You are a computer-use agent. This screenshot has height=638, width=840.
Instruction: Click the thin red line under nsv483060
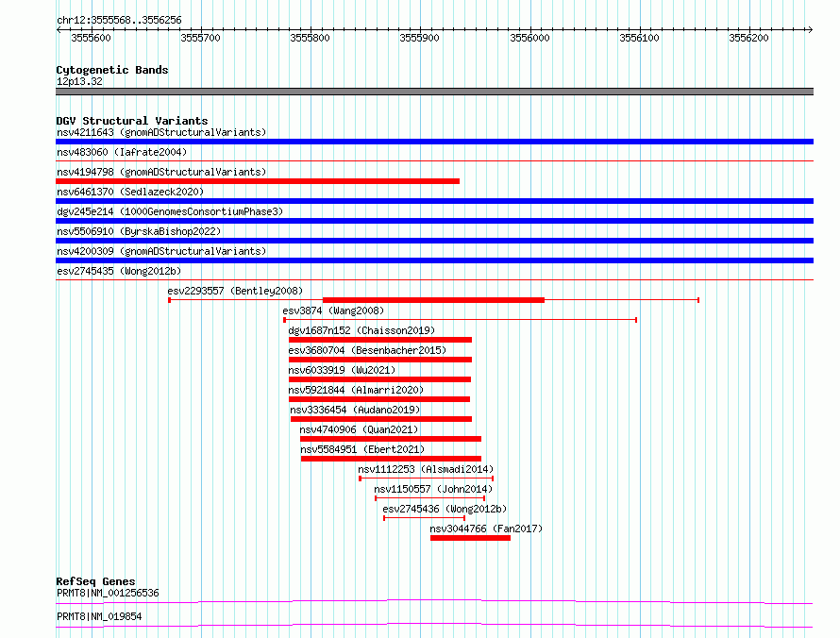(434, 160)
